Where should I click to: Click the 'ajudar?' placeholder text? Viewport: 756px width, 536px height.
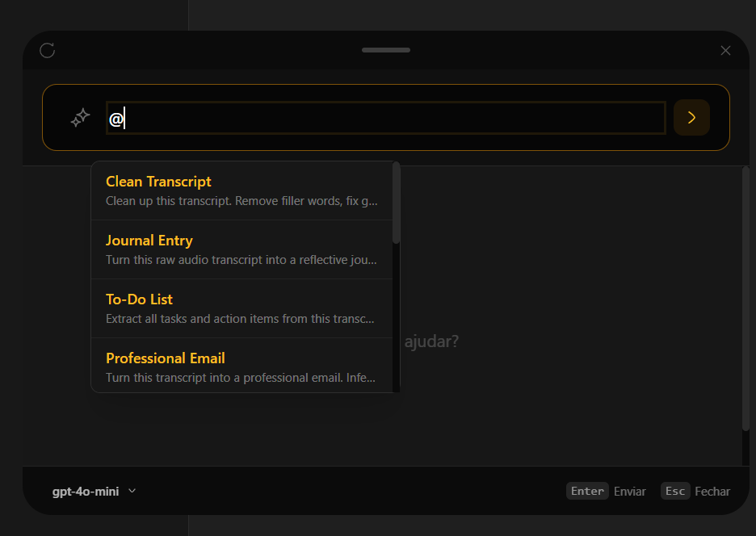(x=431, y=341)
